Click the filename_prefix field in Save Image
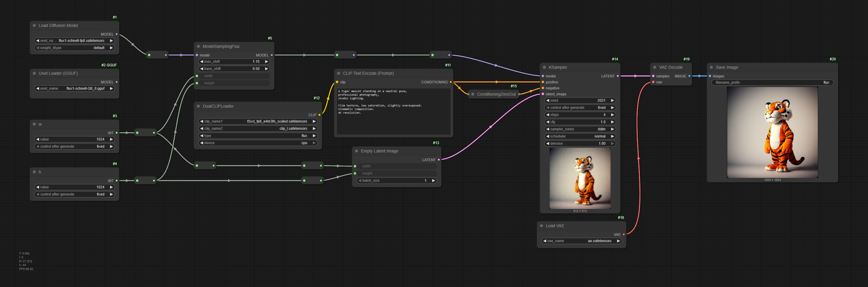The image size is (868, 287). 772,83
